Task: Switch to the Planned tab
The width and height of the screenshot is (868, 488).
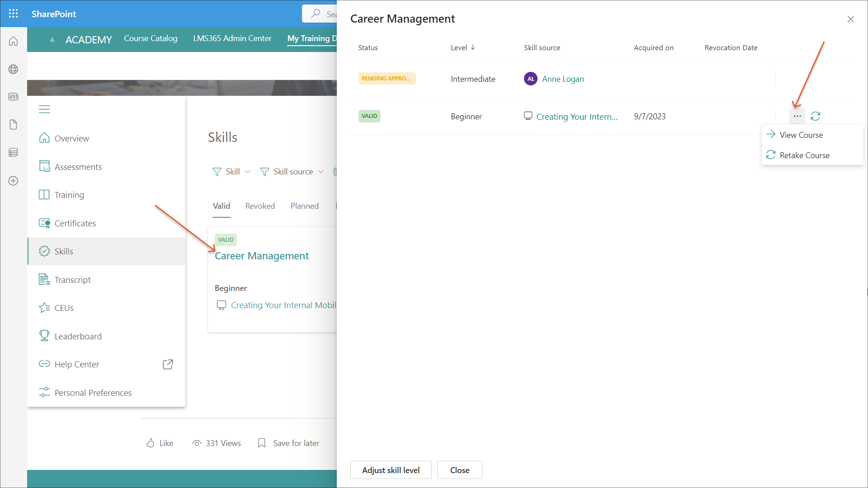Action: coord(304,206)
